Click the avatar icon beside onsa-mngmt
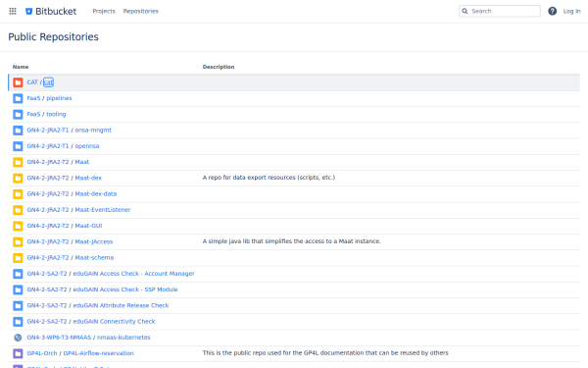This screenshot has height=368, width=588. tap(18, 131)
